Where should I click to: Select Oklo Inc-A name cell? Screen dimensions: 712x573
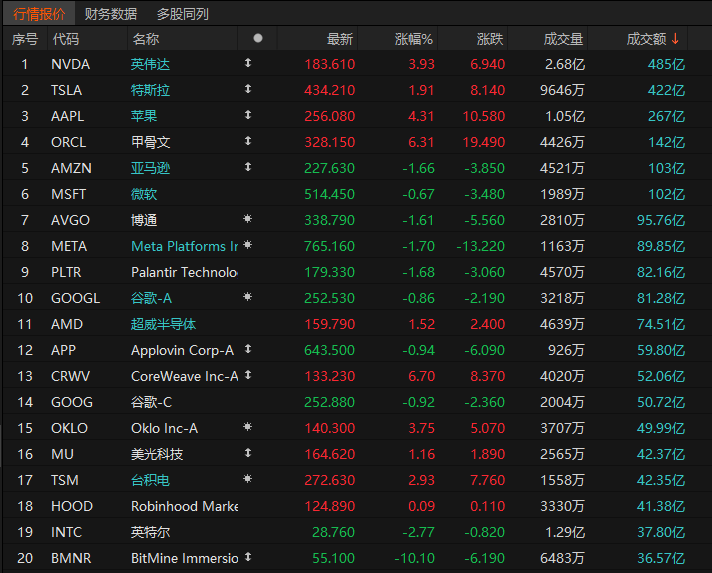pos(164,429)
